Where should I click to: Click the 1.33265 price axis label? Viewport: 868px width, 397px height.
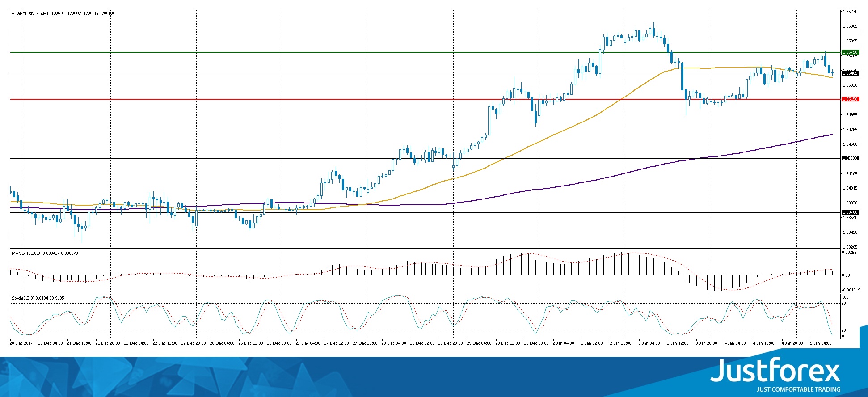click(850, 247)
